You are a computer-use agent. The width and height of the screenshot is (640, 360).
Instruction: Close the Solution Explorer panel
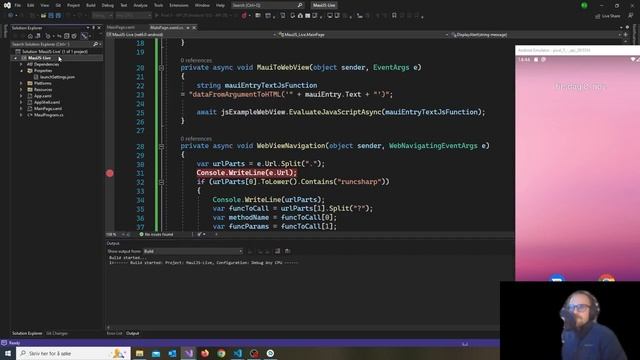tap(99, 28)
